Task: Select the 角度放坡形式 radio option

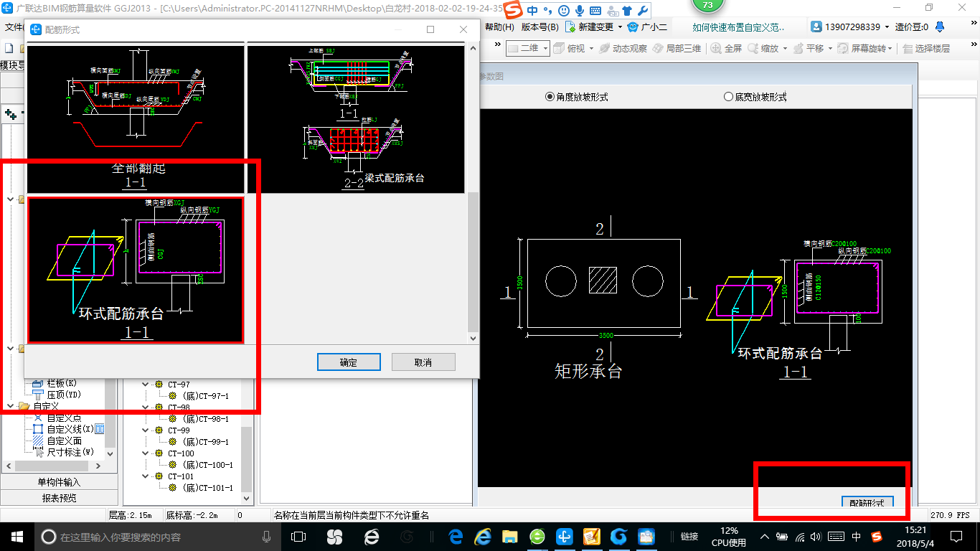Action: [x=577, y=96]
